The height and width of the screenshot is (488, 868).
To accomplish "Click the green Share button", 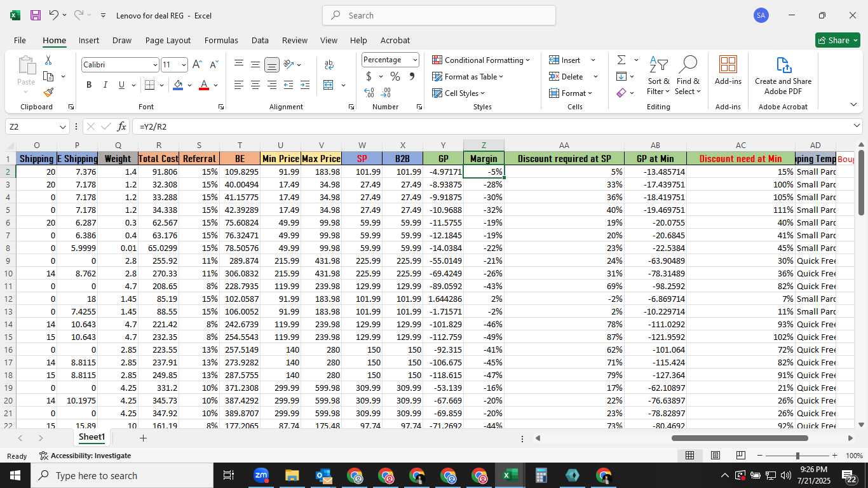I will point(837,40).
